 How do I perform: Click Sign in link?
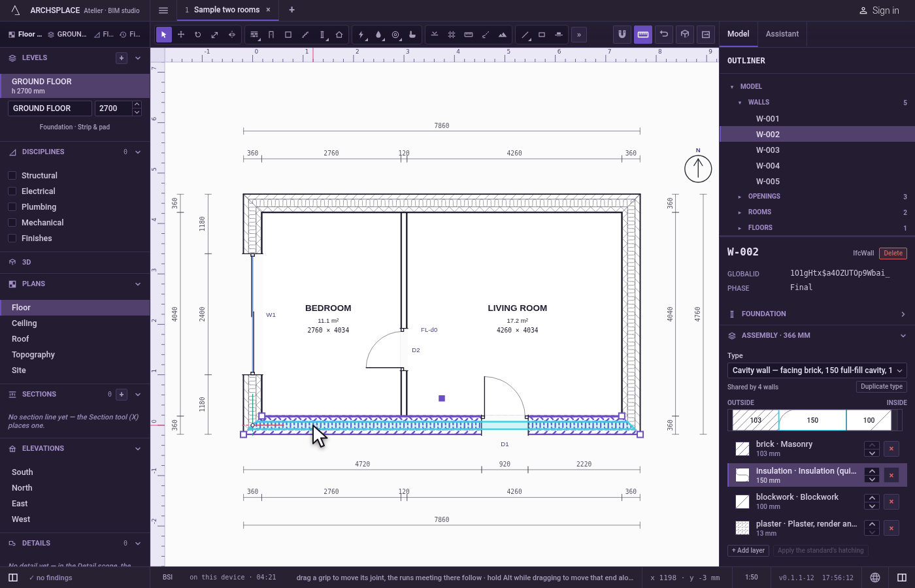(x=879, y=10)
